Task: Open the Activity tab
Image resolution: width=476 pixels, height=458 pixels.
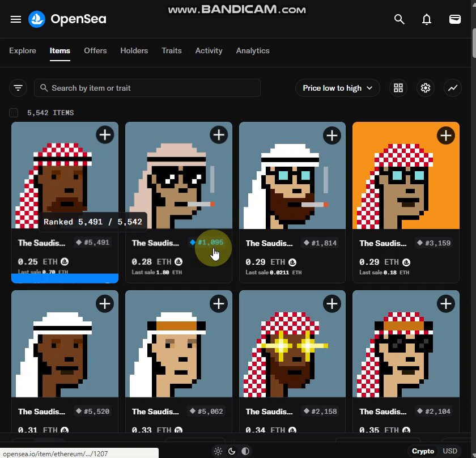Action: (x=209, y=50)
